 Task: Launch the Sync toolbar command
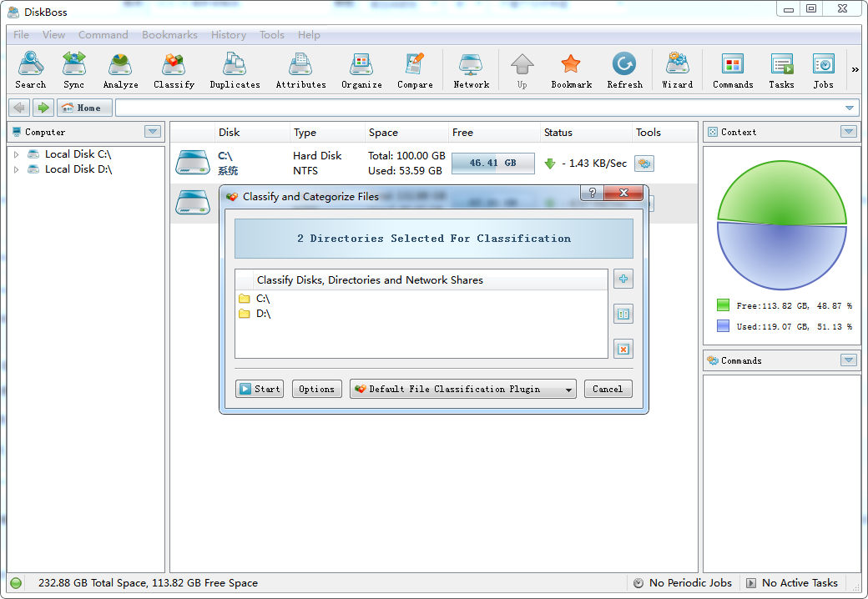(73, 70)
